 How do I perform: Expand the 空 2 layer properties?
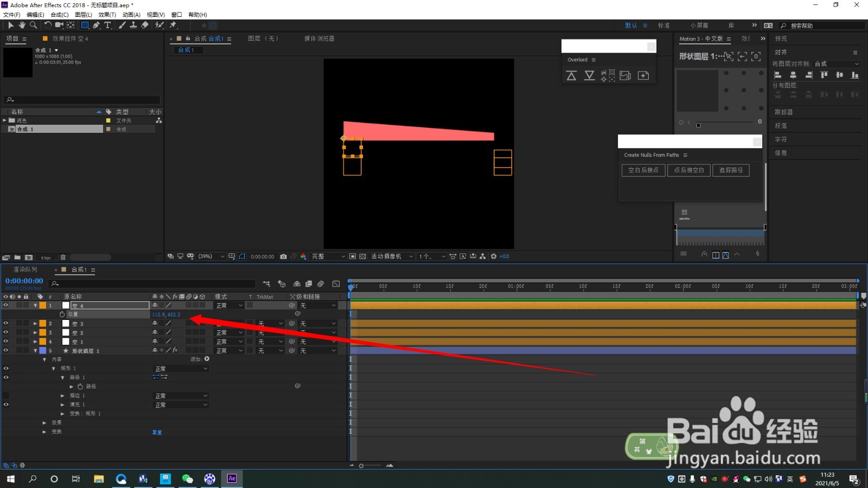35,332
